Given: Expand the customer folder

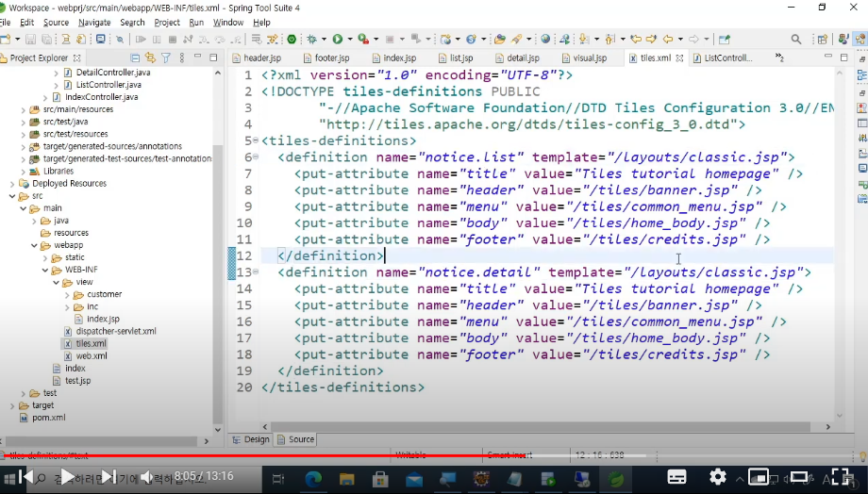Looking at the screenshot, I should point(68,294).
